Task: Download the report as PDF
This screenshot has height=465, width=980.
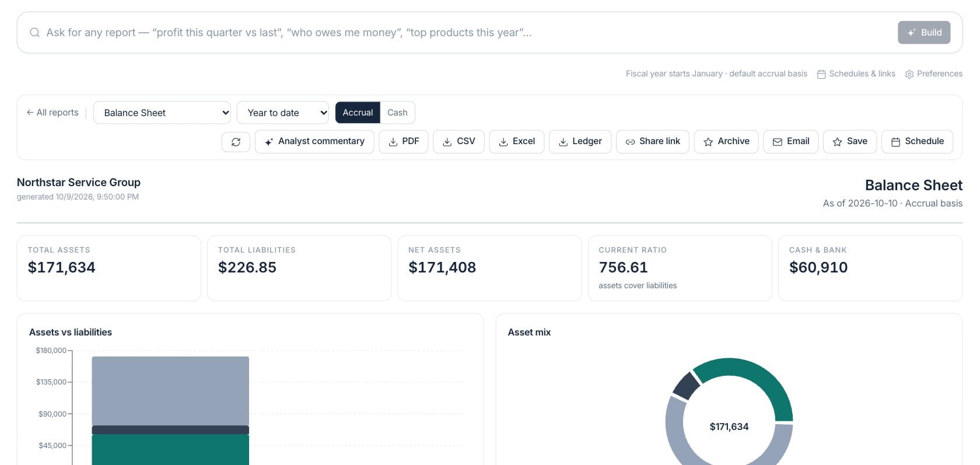Action: pyautogui.click(x=404, y=142)
